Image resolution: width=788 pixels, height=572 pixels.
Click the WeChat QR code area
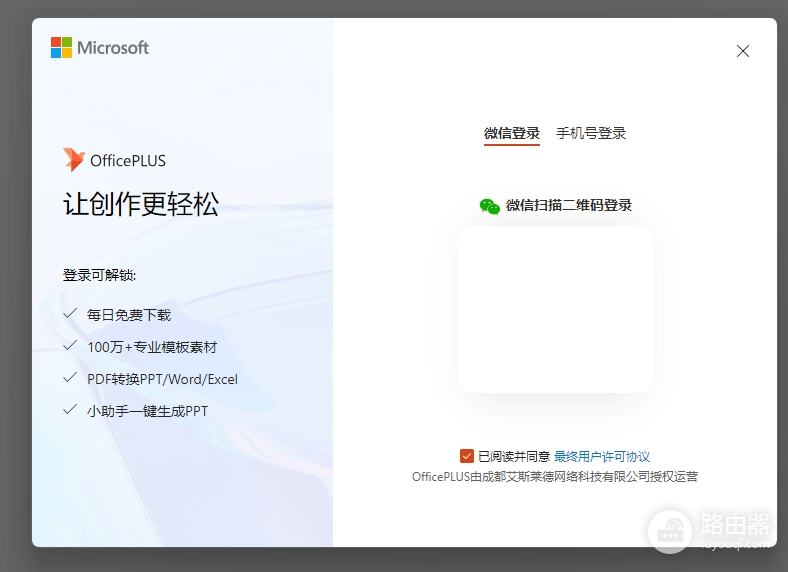[555, 309]
